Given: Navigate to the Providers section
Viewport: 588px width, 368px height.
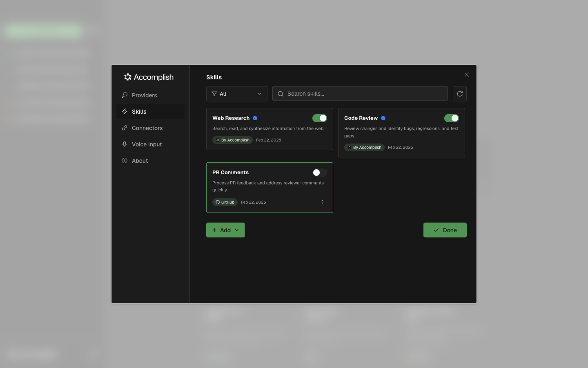Looking at the screenshot, I should 144,95.
